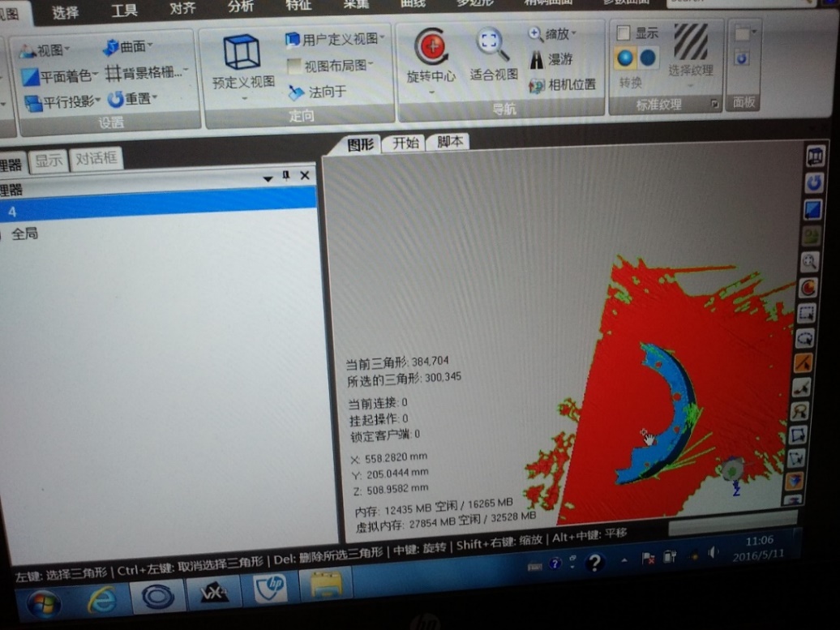Switch to the 工具 ribbon tab
This screenshot has height=630, width=840.
pos(124,11)
